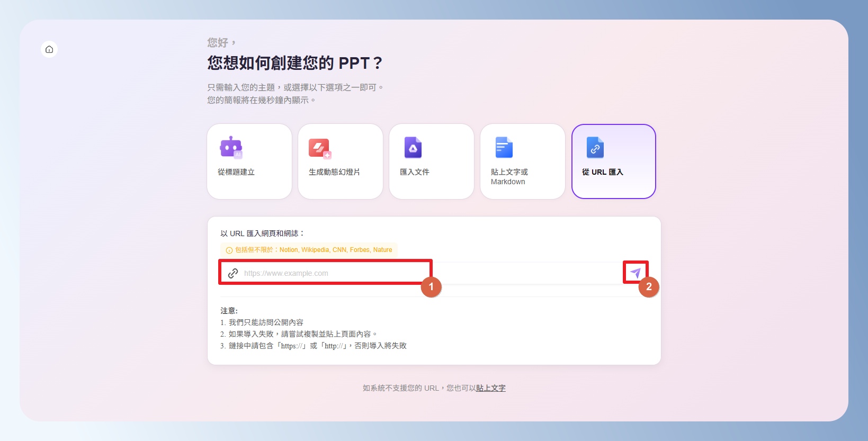Switch to the 匯入文件 option
This screenshot has height=441, width=868.
tap(432, 161)
